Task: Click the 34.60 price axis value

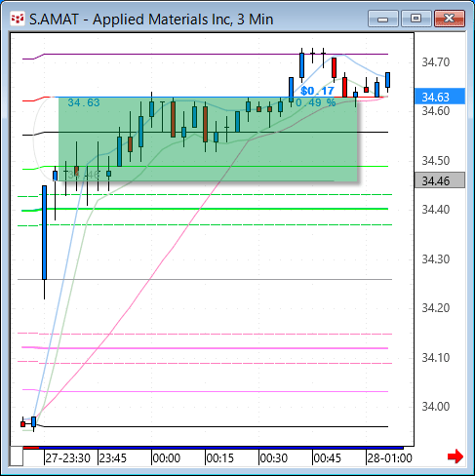Action: [x=436, y=111]
